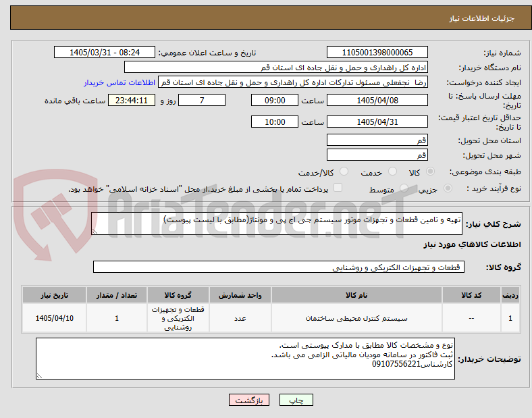Select the جزیی purchase type radio
532x418 pixels.
tap(448, 188)
